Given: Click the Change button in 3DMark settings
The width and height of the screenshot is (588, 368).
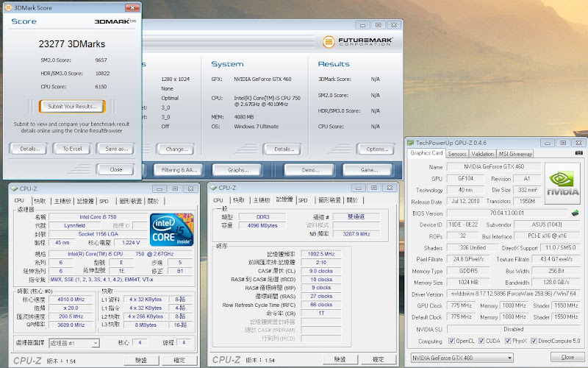Looking at the screenshot, I should pos(176,149).
